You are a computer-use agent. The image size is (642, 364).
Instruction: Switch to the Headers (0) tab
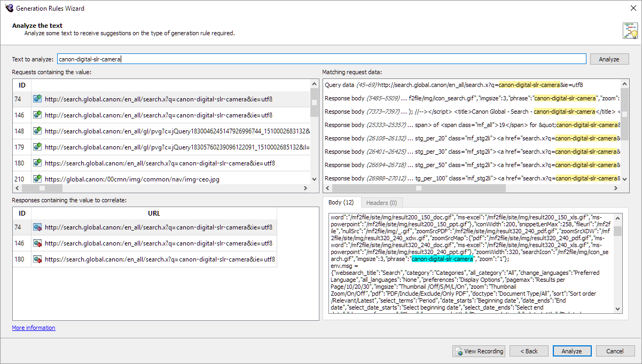[x=381, y=203]
